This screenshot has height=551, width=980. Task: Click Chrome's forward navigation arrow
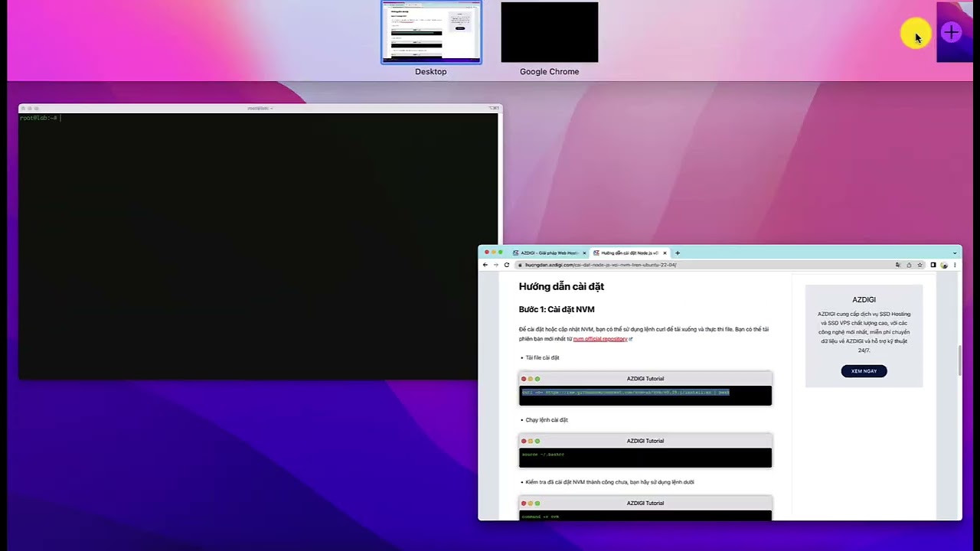(495, 265)
